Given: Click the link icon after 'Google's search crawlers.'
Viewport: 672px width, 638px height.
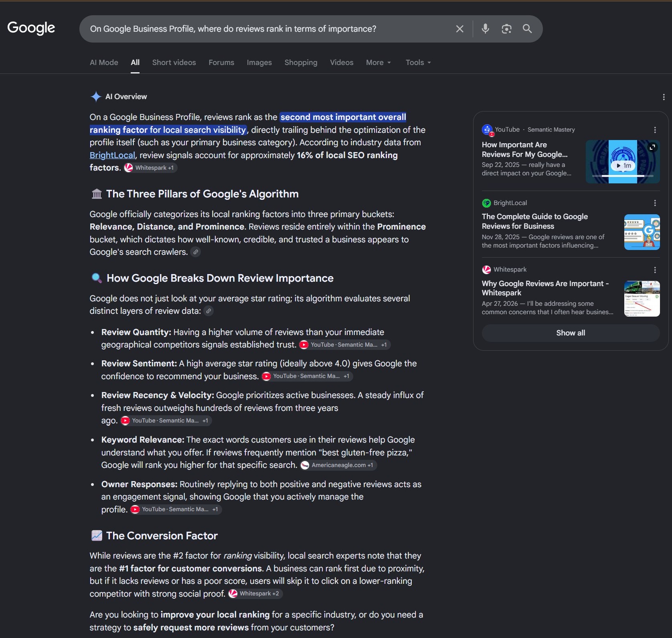Looking at the screenshot, I should coord(195,252).
